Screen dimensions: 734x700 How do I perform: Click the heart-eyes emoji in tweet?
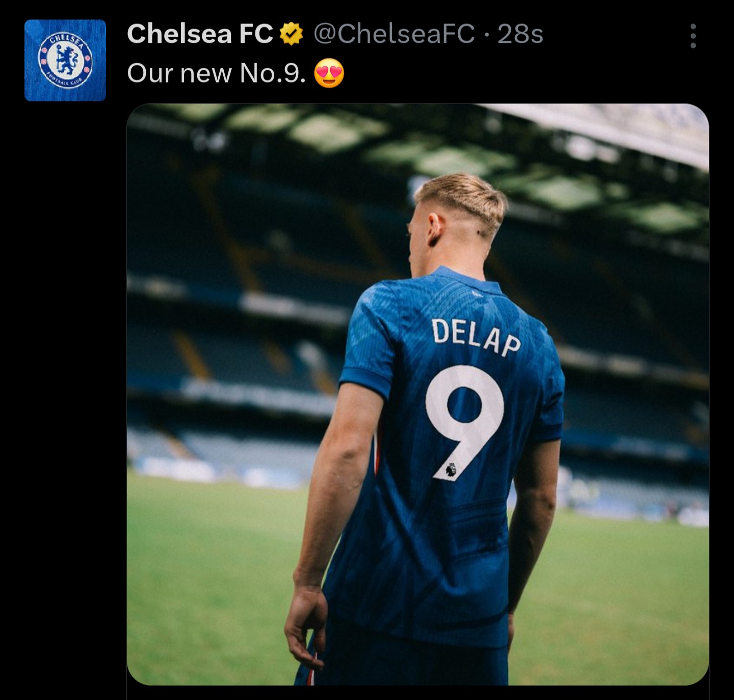[x=329, y=73]
